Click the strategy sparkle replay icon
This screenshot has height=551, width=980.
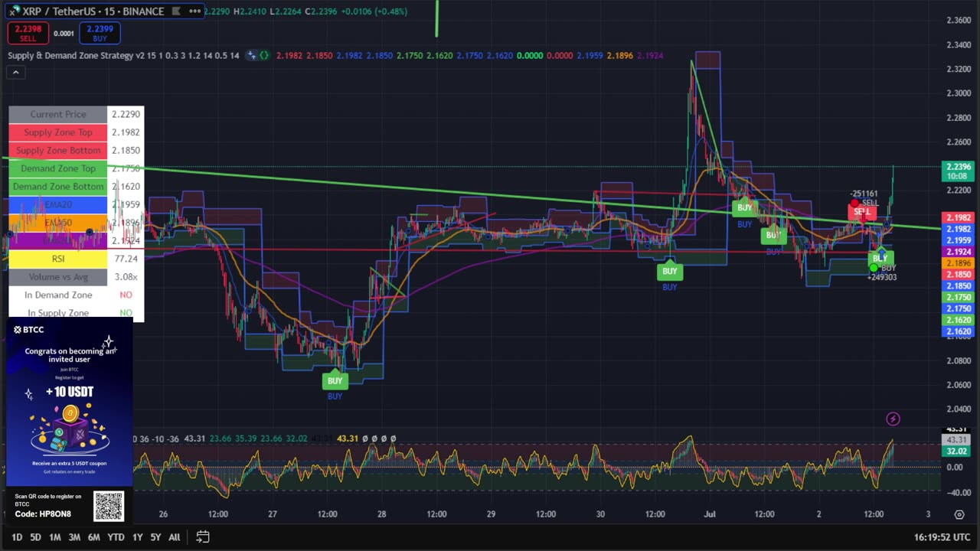point(250,55)
